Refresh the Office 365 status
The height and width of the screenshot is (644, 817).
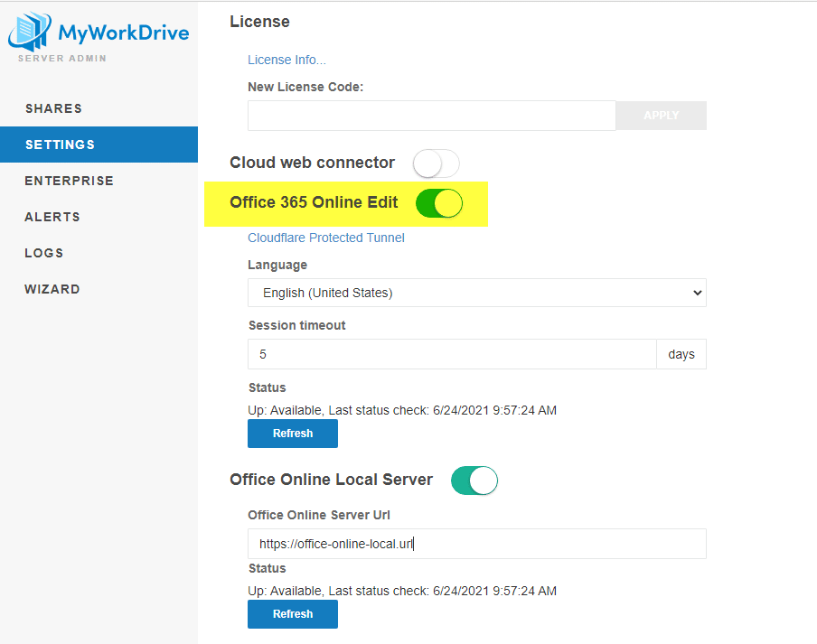coord(293,434)
